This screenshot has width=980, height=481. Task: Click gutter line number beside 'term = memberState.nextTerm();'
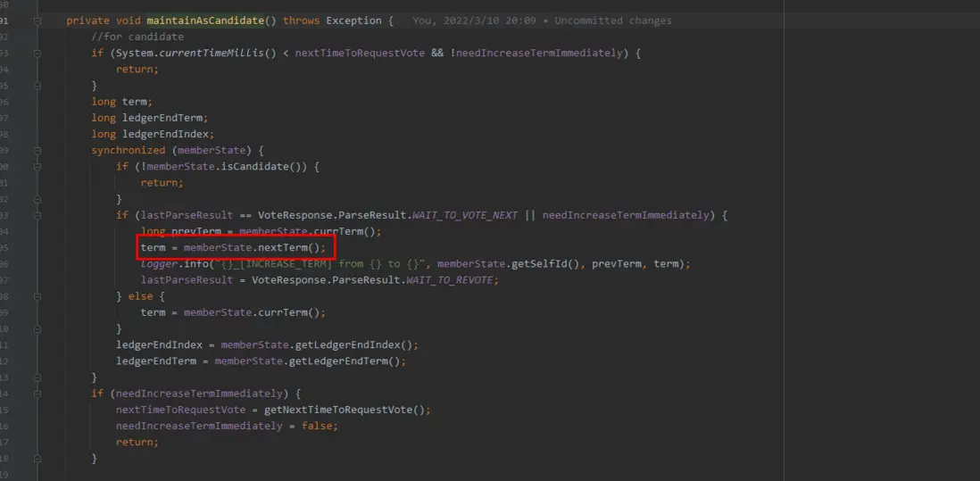[4, 248]
